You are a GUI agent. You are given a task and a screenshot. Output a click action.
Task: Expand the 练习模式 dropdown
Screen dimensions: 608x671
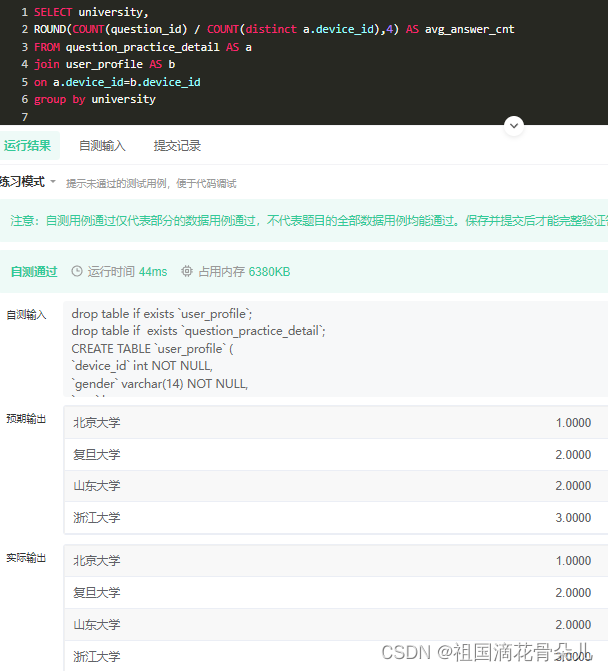[28, 182]
